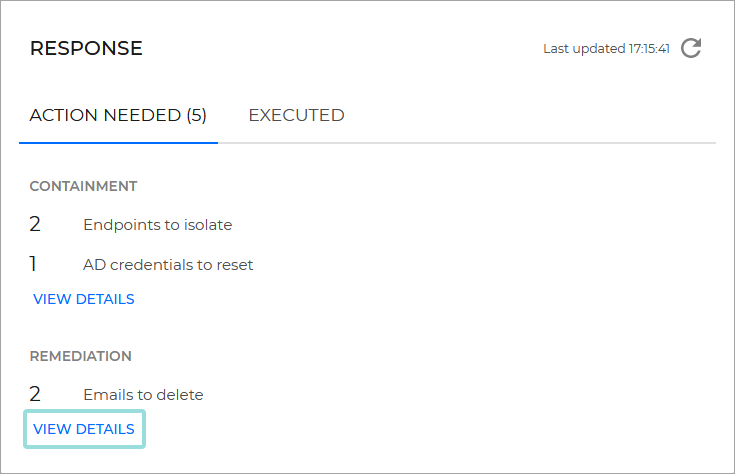
Task: Choose the "Emails to delete" item
Action: point(143,395)
